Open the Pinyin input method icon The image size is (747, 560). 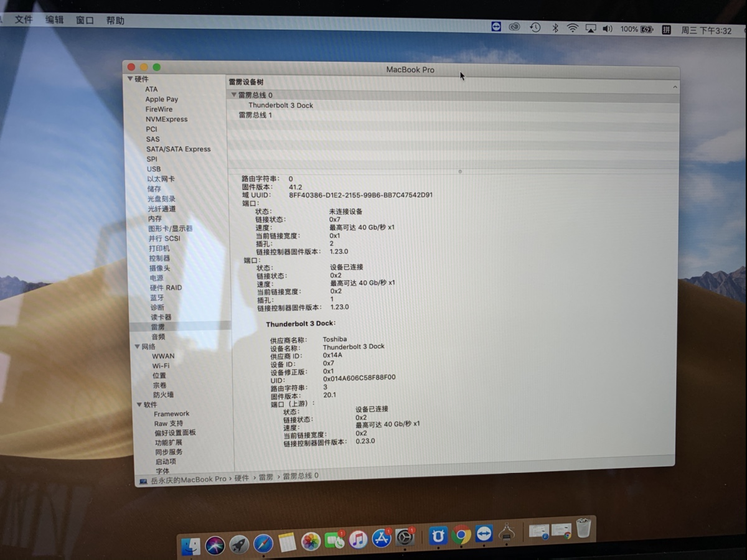click(x=666, y=29)
